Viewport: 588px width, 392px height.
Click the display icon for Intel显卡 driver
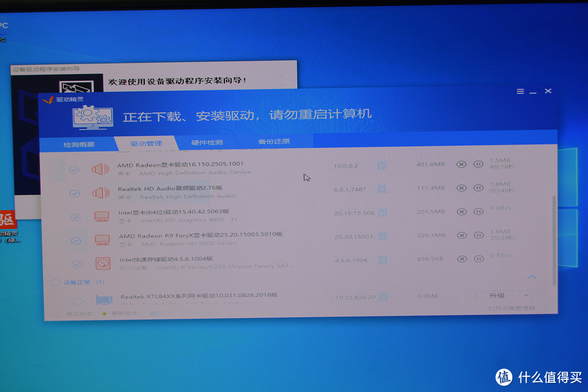[101, 216]
